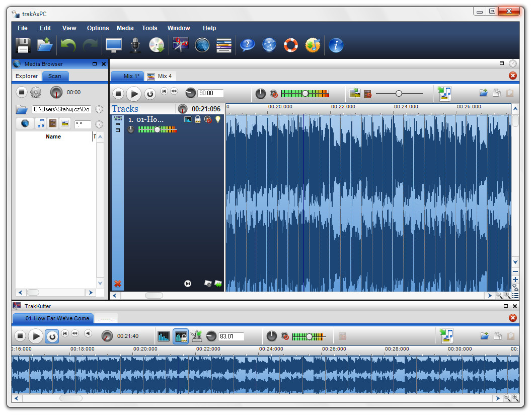Screen dimensions: 532x418
Task: Collapse track 1 using its minimize bar
Action: (x=118, y=124)
